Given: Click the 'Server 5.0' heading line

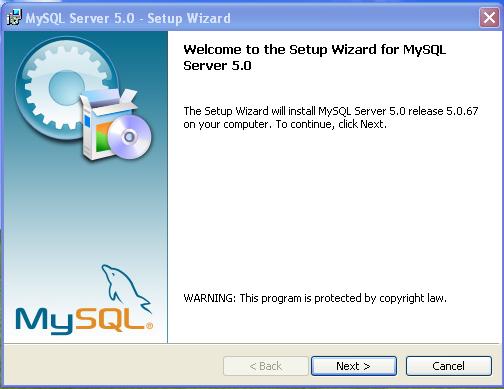Looking at the screenshot, I should click(x=217, y=65).
